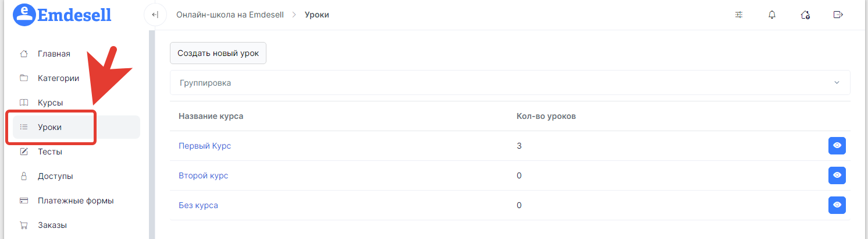Collapse sidebar with the arrow toggle button
The image size is (868, 239).
click(155, 15)
